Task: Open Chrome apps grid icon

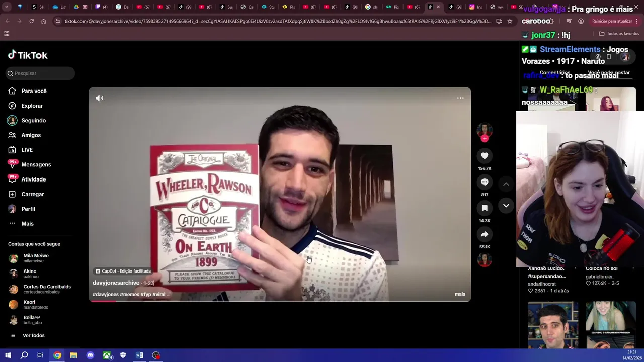Action: point(7,33)
